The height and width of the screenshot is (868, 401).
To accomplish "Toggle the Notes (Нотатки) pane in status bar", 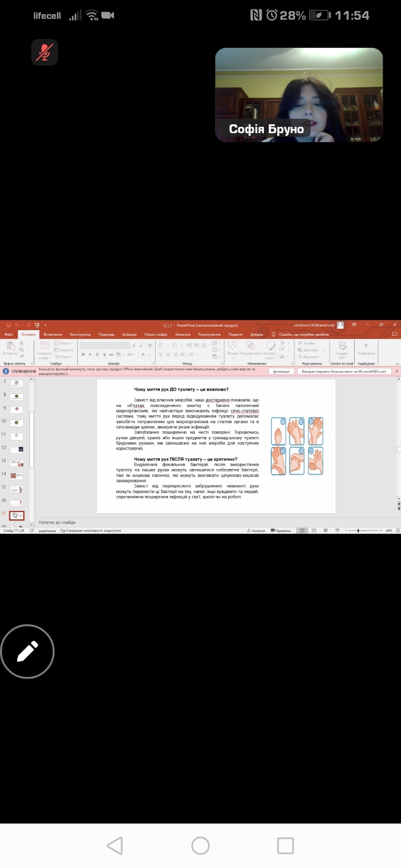I will [256, 531].
